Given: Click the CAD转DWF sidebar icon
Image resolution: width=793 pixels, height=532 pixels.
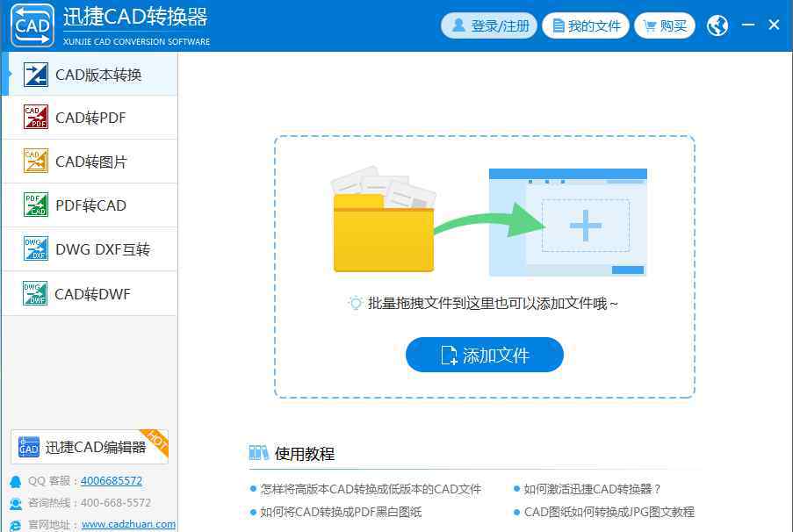Looking at the screenshot, I should click(35, 293).
